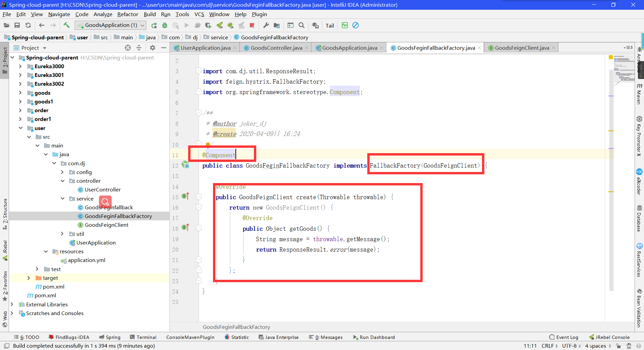Fold the anonymous class at line 16

click(199, 207)
